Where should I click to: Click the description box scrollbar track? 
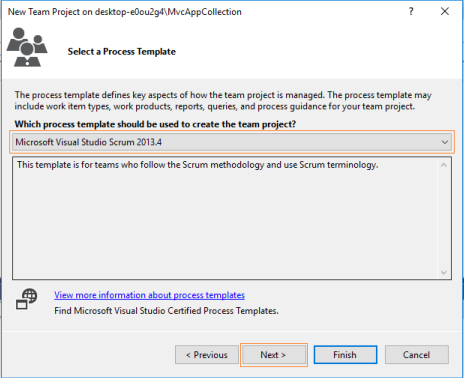pos(444,219)
